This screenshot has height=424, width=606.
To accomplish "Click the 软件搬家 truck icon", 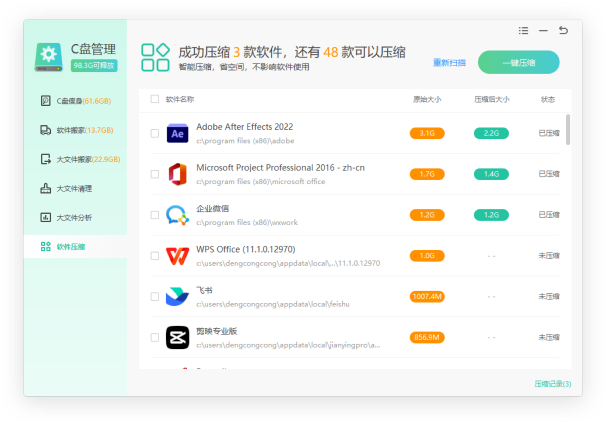I will coord(46,130).
